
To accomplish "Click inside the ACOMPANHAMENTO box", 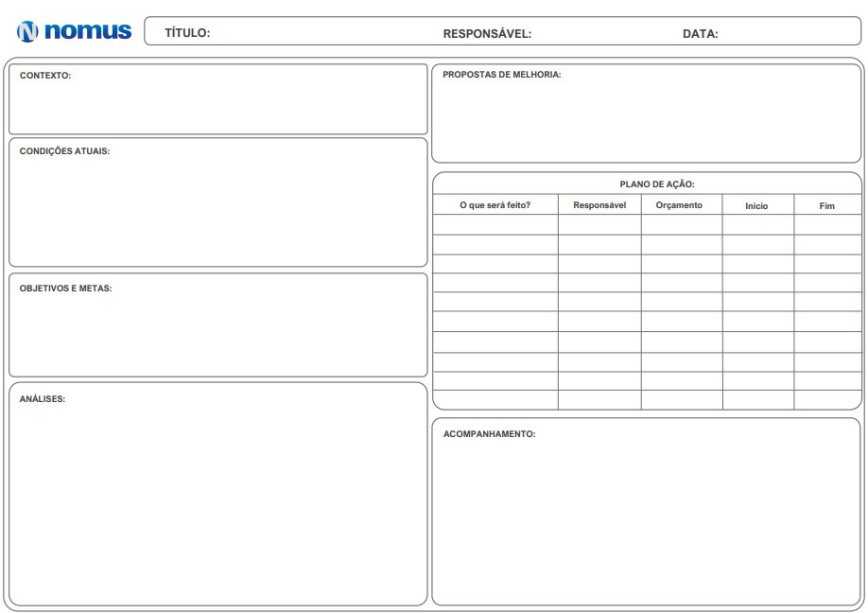I will (x=646, y=512).
